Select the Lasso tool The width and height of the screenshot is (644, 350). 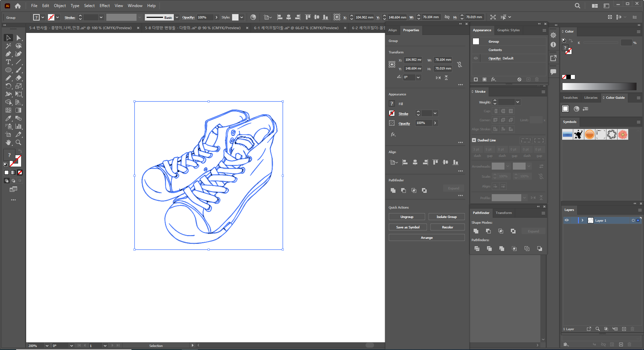pos(19,46)
